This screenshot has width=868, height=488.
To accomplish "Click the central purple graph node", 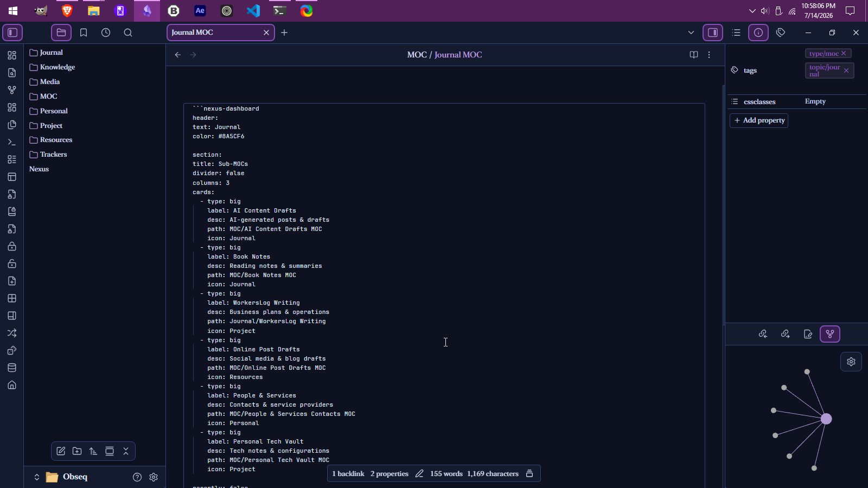I will [826, 419].
